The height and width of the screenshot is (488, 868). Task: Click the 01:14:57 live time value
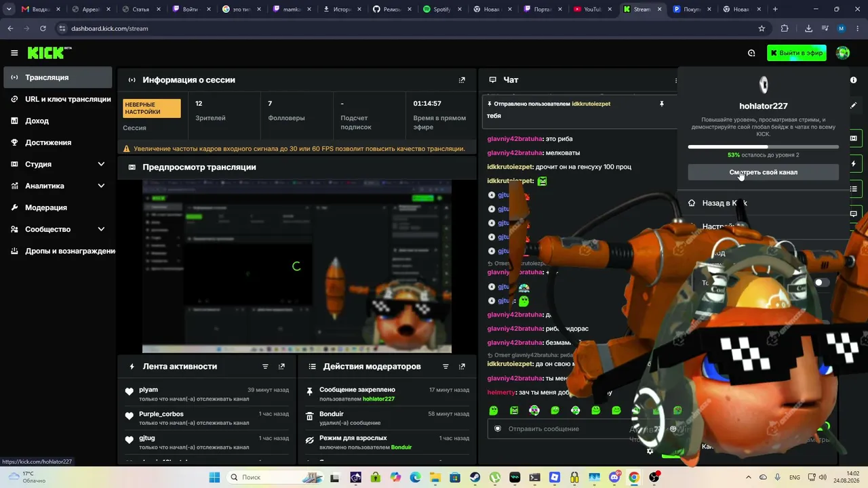click(x=427, y=104)
